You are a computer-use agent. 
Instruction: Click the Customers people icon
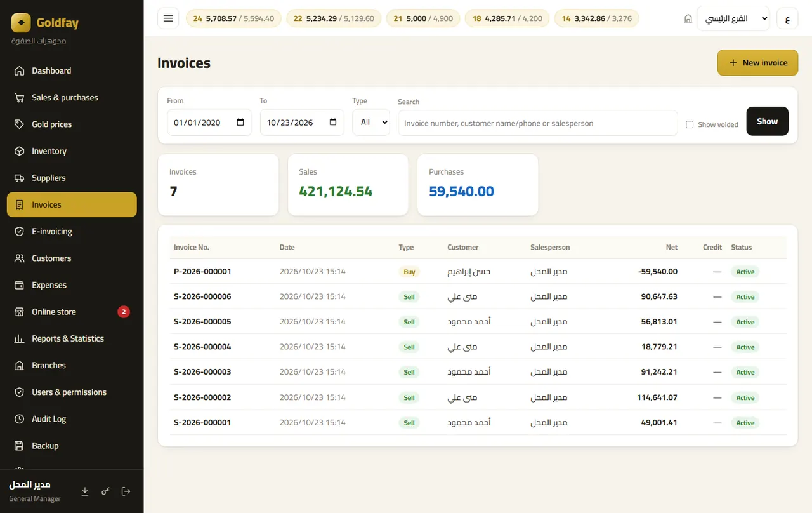pyautogui.click(x=20, y=258)
